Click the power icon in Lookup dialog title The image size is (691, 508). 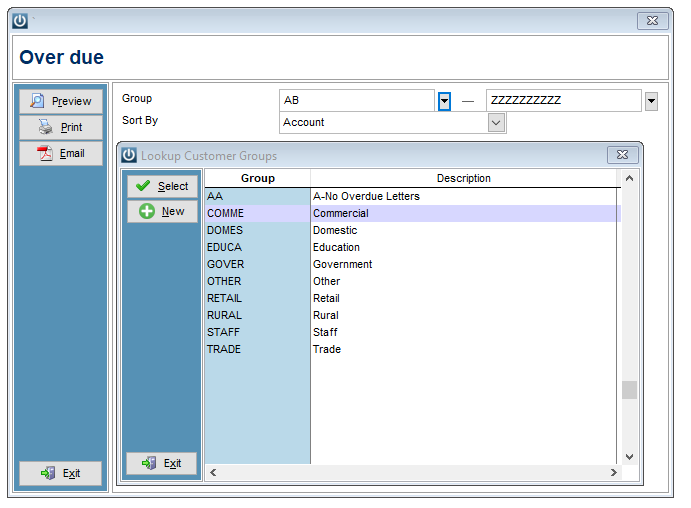pos(129,155)
